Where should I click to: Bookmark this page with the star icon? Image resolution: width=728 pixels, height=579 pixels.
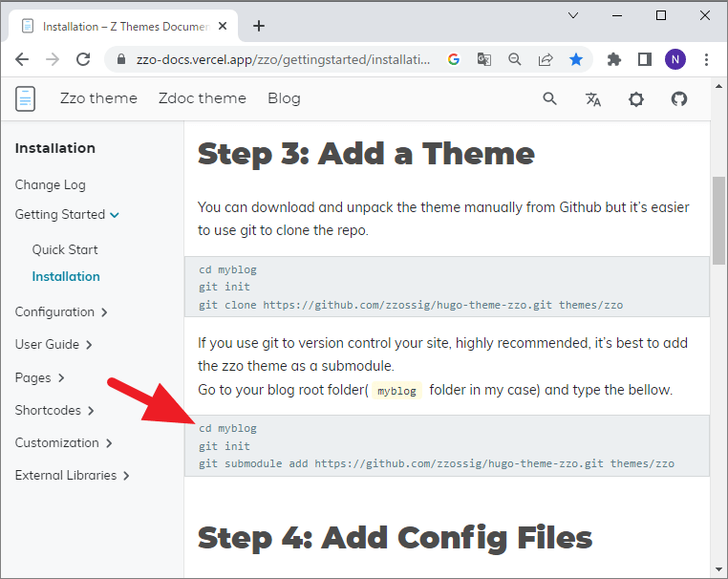pyautogui.click(x=576, y=59)
